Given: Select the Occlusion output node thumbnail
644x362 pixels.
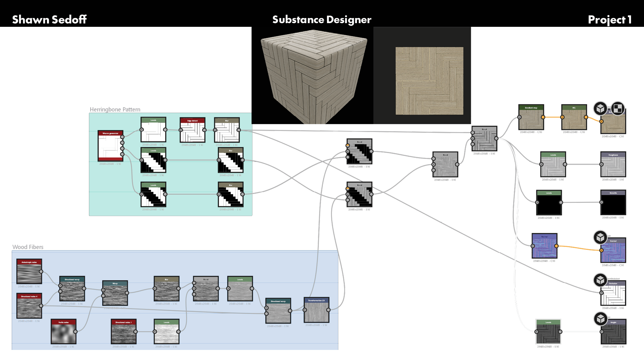Looking at the screenshot, I should (613, 293).
